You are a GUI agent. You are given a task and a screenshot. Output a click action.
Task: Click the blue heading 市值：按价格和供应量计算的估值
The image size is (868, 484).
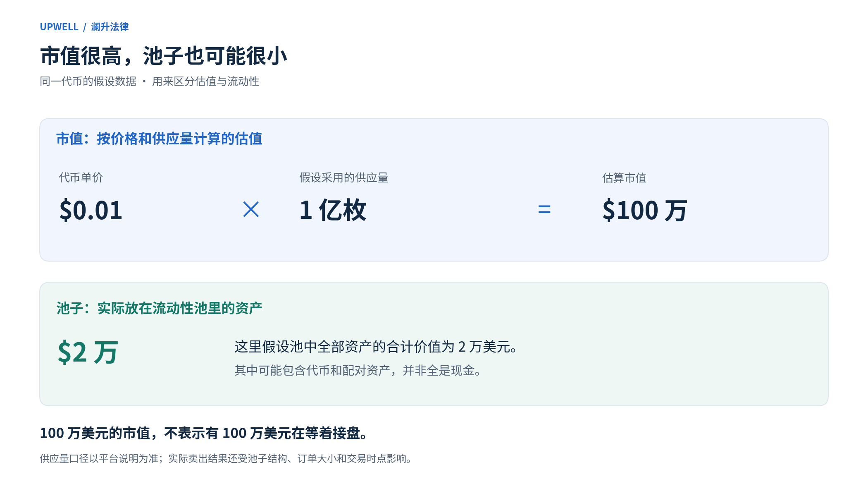159,139
